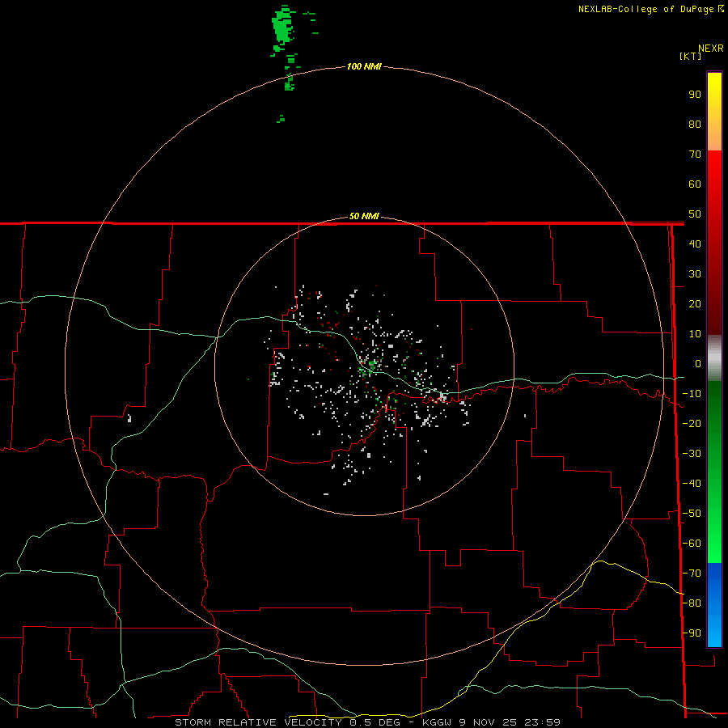Viewport: 728px width, 728px height.
Task: Click the 80 tick label on the velocity scale
Action: coord(695,124)
